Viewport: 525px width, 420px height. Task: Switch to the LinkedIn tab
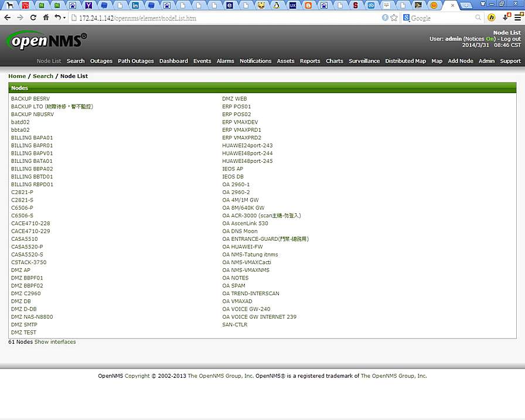135,5
